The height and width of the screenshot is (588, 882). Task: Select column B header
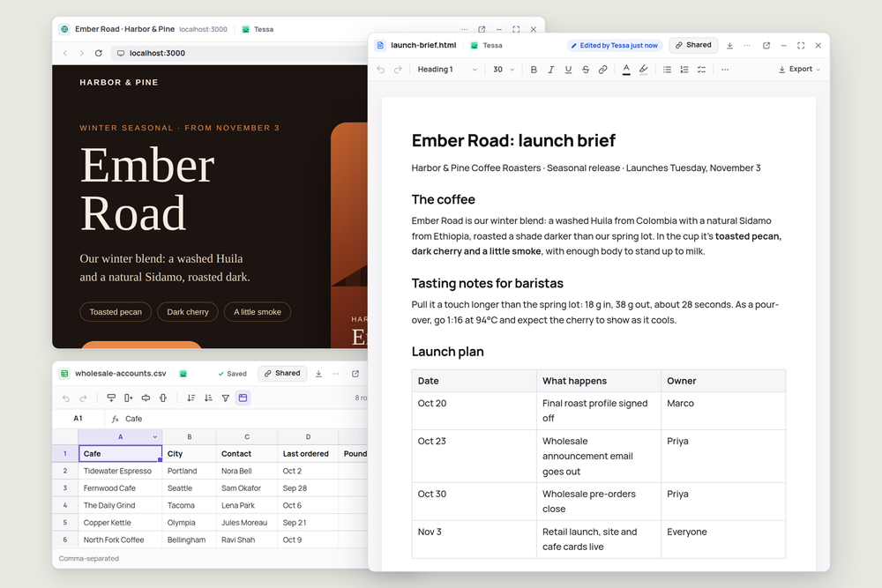pos(189,436)
